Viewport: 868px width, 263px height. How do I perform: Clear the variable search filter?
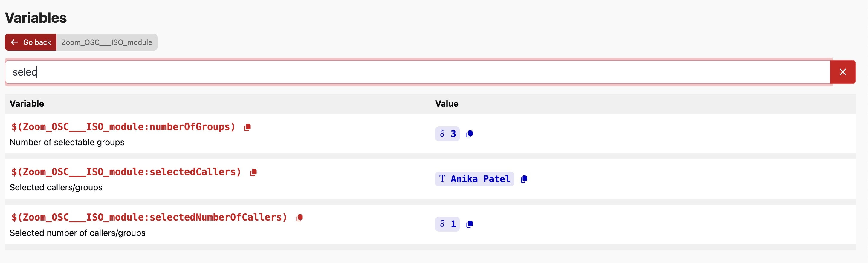(842, 72)
